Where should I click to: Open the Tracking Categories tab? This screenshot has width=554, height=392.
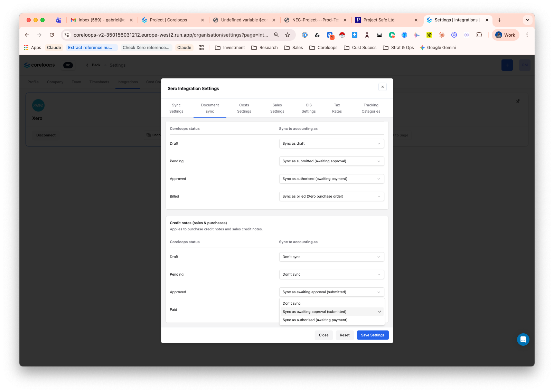(371, 108)
